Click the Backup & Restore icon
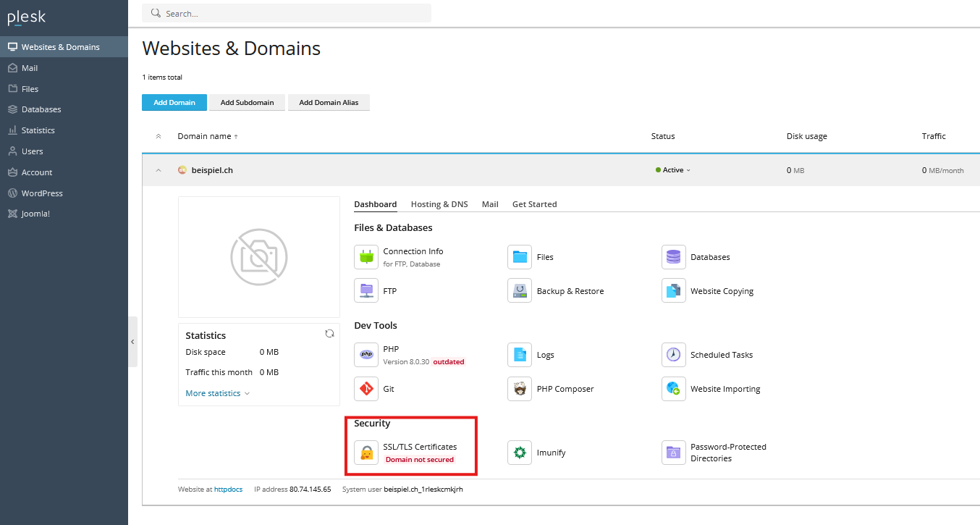 [519, 291]
